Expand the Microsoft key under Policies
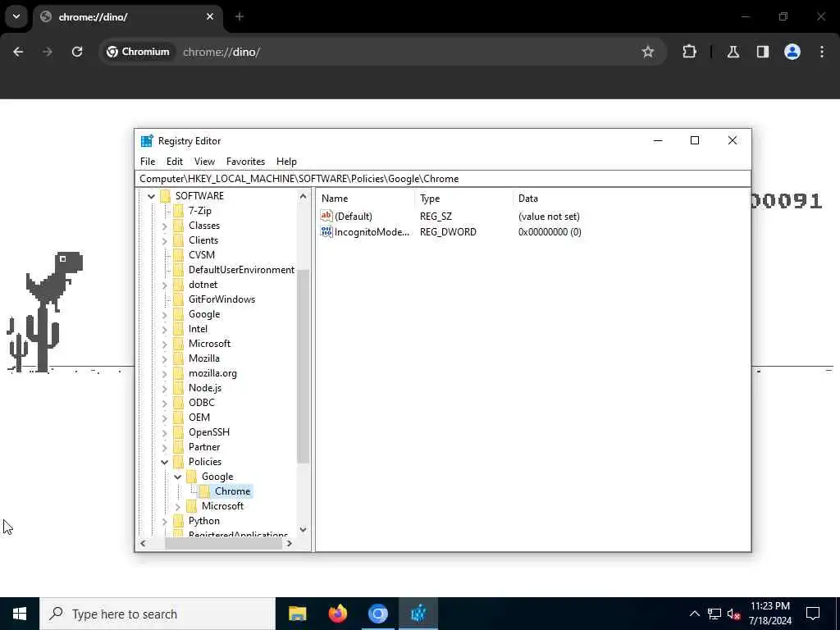 (177, 505)
